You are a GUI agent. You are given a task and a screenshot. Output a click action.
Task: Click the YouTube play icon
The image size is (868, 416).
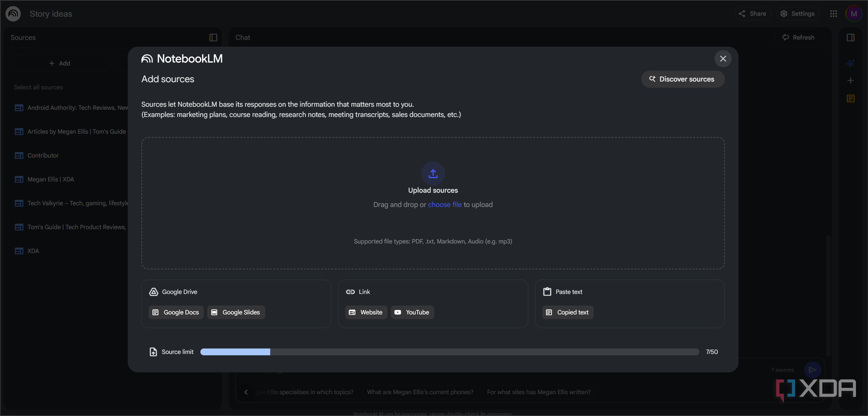(398, 312)
